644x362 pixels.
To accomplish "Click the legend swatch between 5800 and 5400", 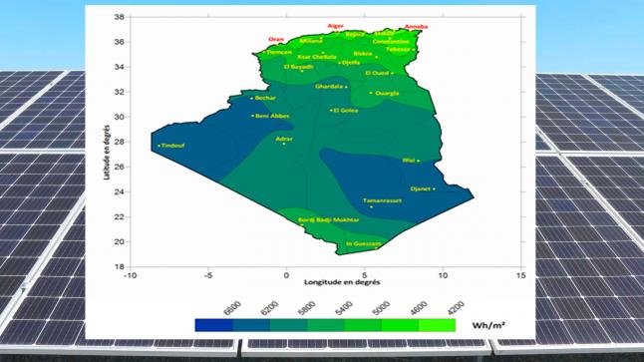I will click(326, 325).
